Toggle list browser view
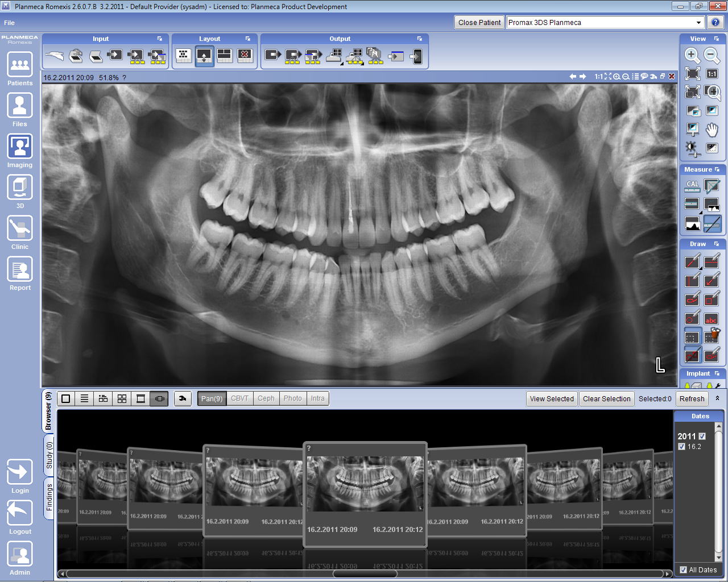Image resolution: width=728 pixels, height=582 pixels. coord(84,398)
